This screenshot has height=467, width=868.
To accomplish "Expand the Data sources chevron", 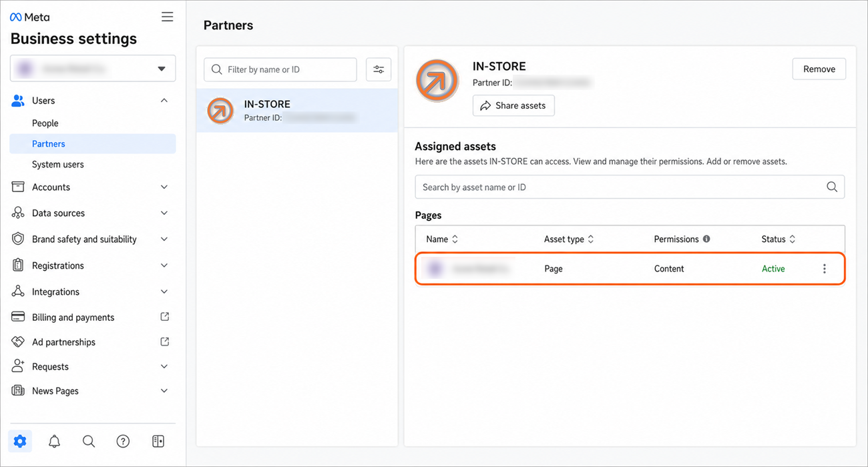I will (164, 213).
